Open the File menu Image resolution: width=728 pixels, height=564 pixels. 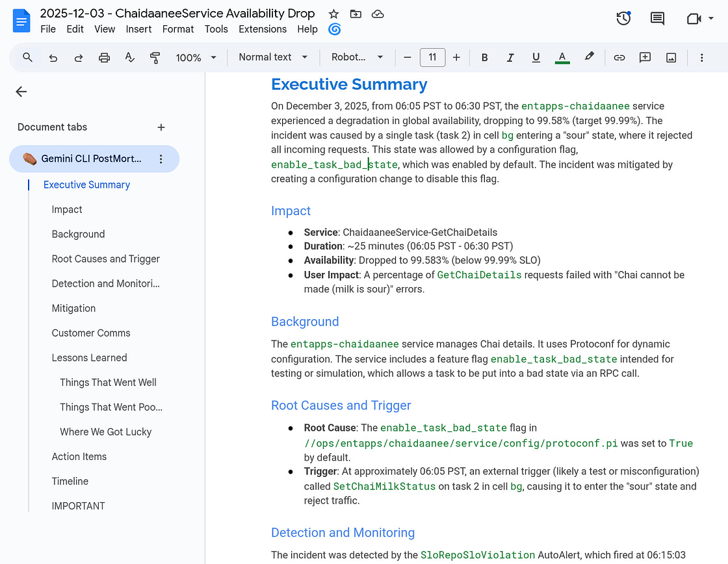click(48, 29)
